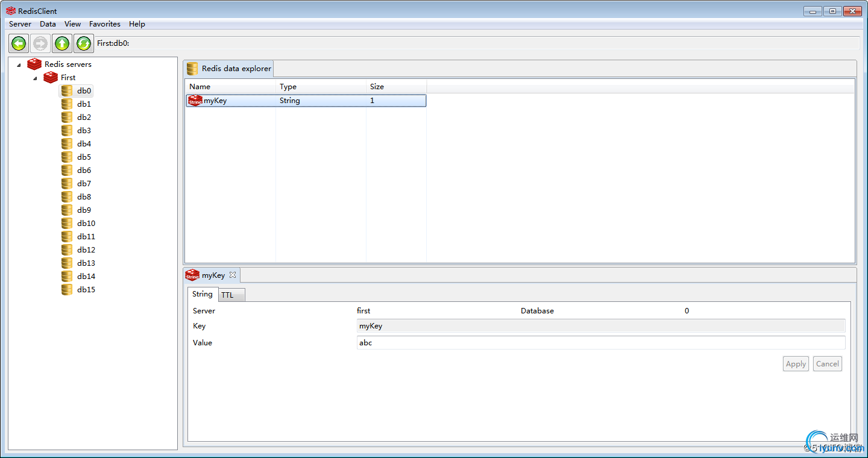Click the db14 database cylinder icon
Screen dimensions: 868x458
click(x=67, y=277)
